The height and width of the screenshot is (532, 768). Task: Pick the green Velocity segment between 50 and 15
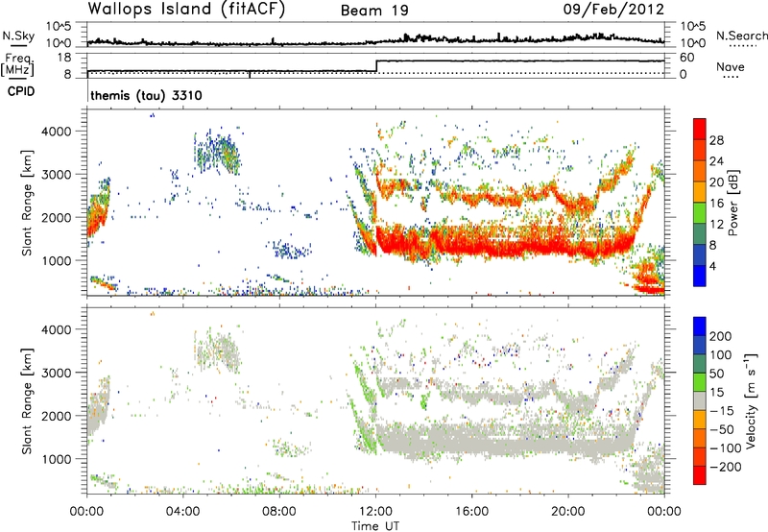pos(700,382)
